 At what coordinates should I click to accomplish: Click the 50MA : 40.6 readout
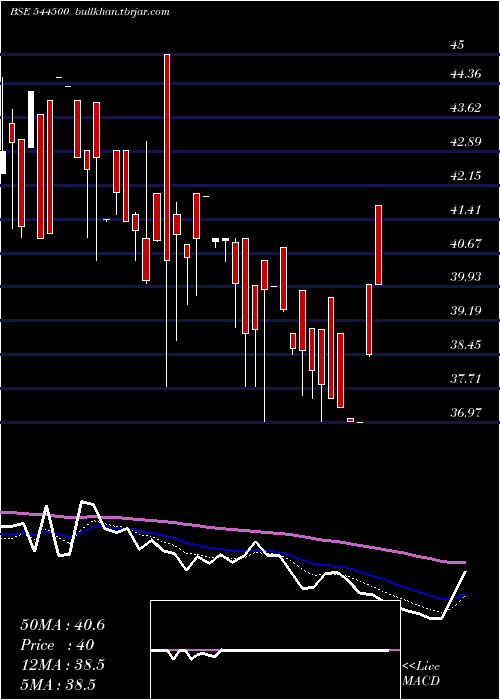click(x=62, y=625)
